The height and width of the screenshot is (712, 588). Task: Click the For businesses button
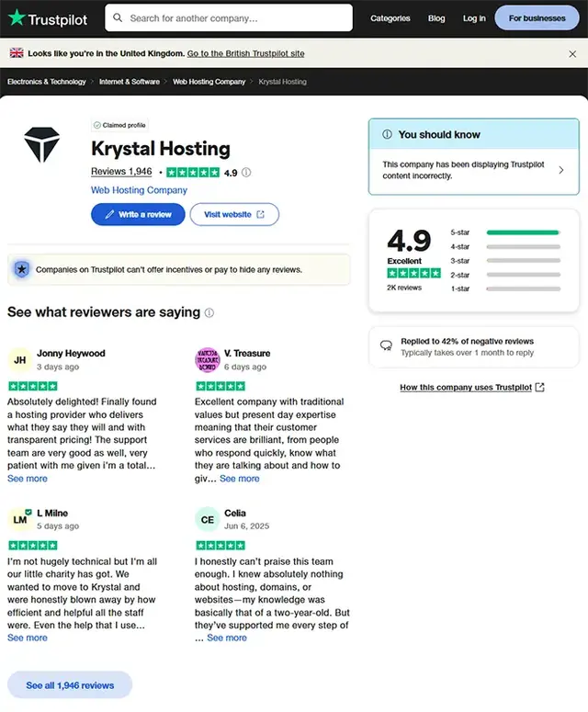(x=537, y=18)
